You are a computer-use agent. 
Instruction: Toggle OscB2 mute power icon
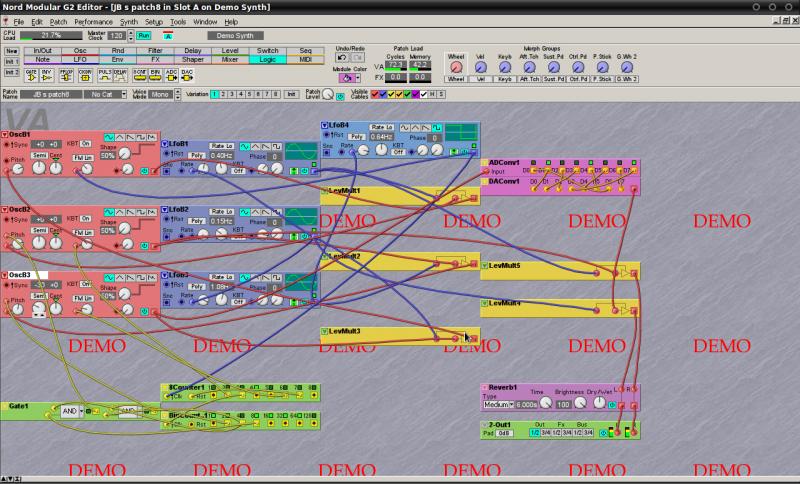(144, 246)
